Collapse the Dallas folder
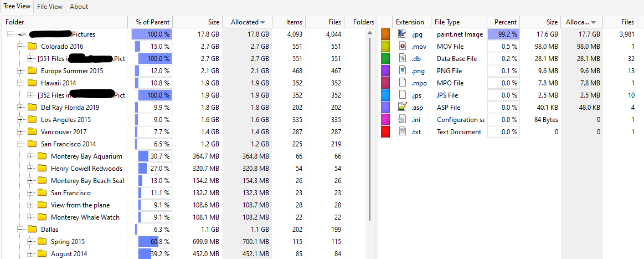 (20, 230)
